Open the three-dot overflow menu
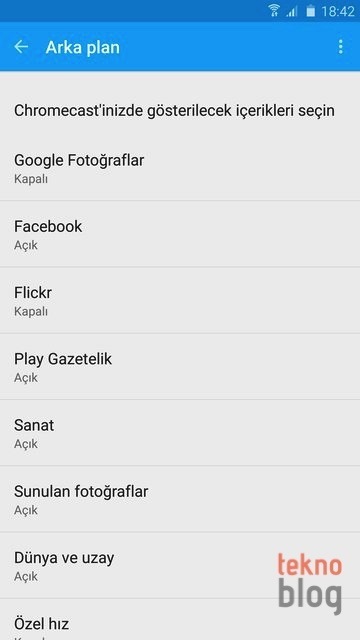This screenshot has width=360, height=640. tap(340, 47)
